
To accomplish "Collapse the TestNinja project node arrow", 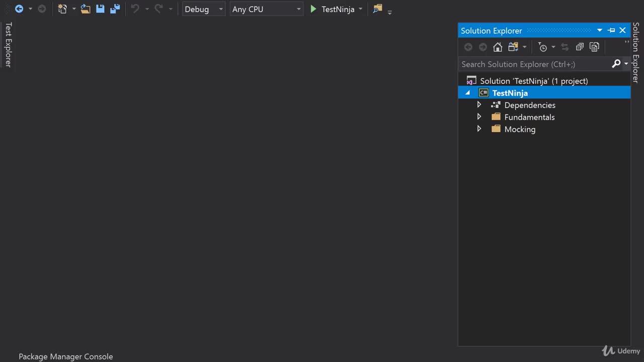I will pyautogui.click(x=468, y=93).
